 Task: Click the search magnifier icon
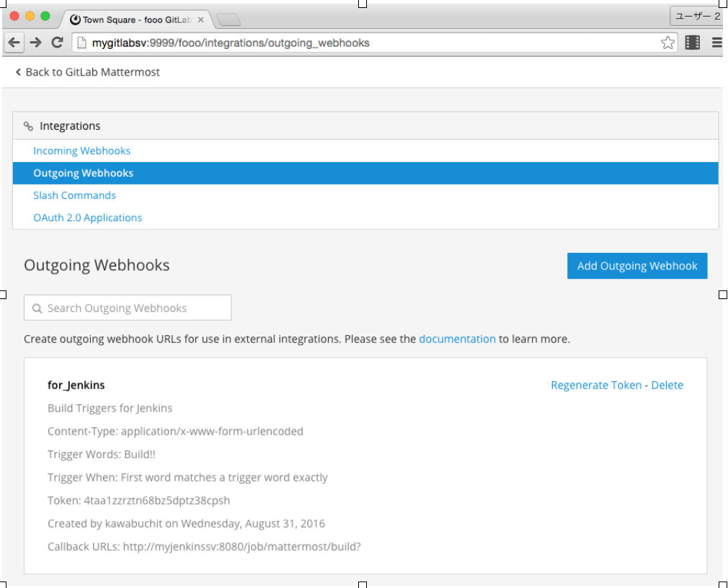(x=37, y=308)
